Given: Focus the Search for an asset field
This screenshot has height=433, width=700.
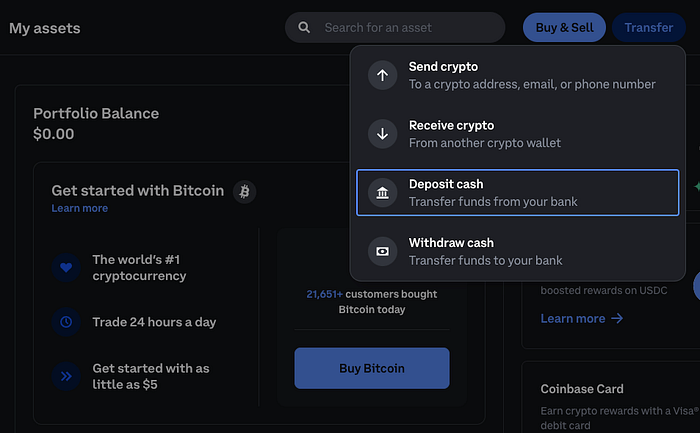Looking at the screenshot, I should [x=395, y=28].
